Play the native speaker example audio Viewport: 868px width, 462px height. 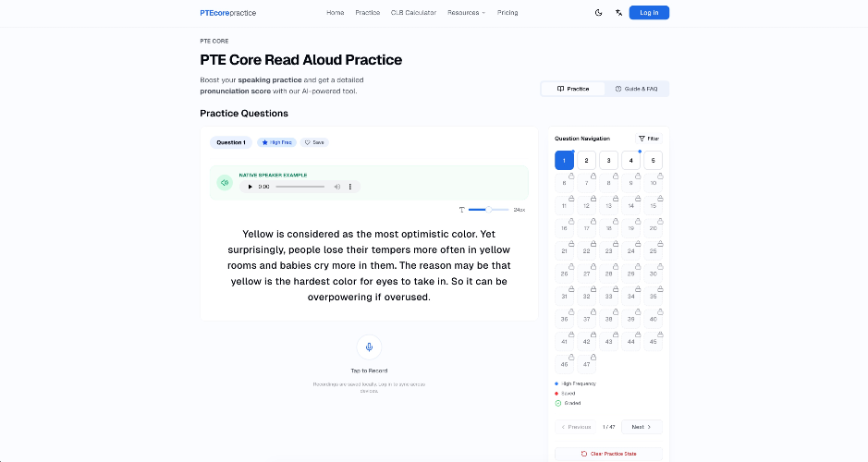point(250,187)
